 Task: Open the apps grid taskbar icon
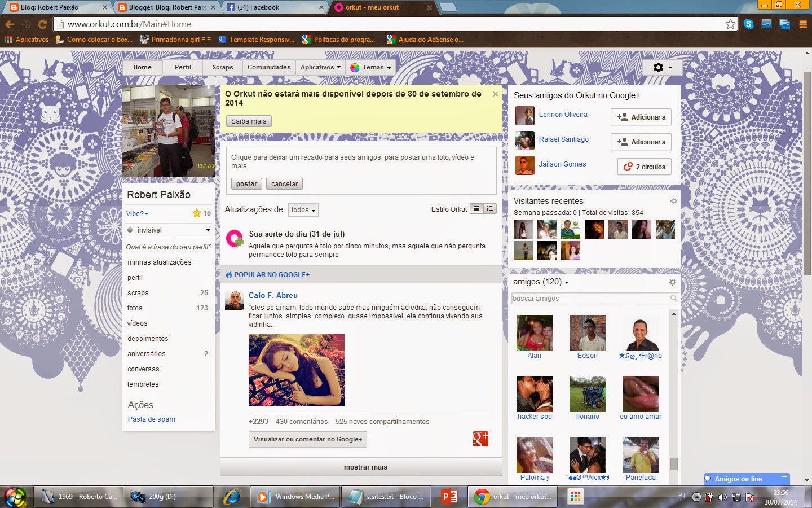[x=575, y=497]
